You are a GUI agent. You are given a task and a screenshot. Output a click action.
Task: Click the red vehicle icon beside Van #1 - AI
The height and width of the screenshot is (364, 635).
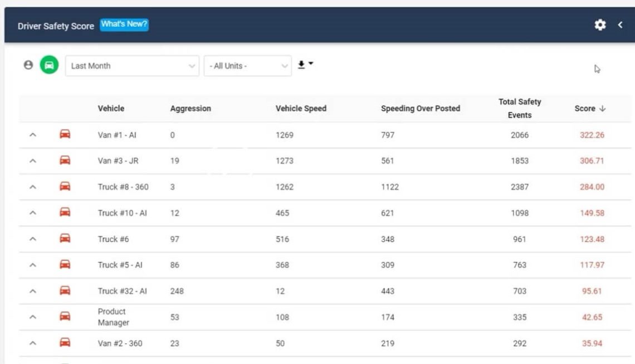[x=64, y=135]
